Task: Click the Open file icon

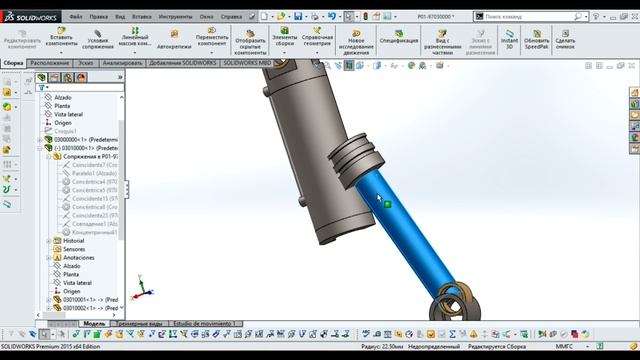Action: click(281, 16)
